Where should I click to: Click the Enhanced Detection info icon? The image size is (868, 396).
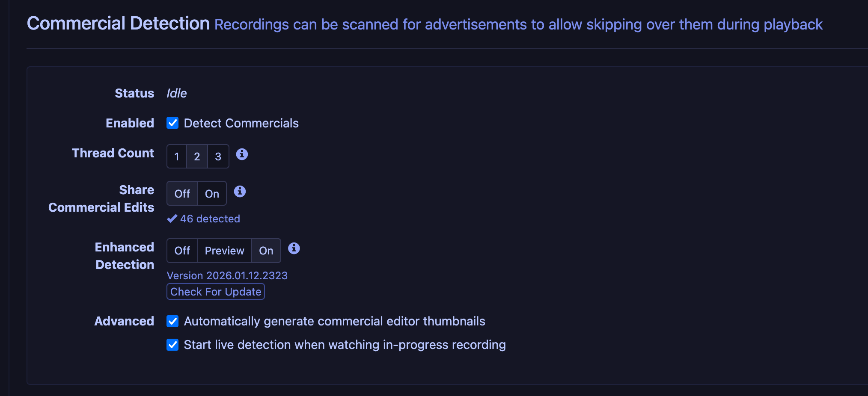(294, 248)
